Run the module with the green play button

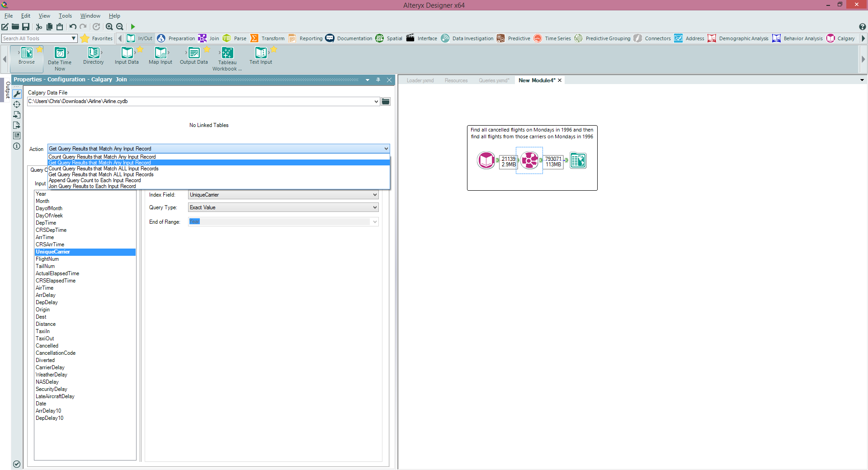pyautogui.click(x=133, y=27)
